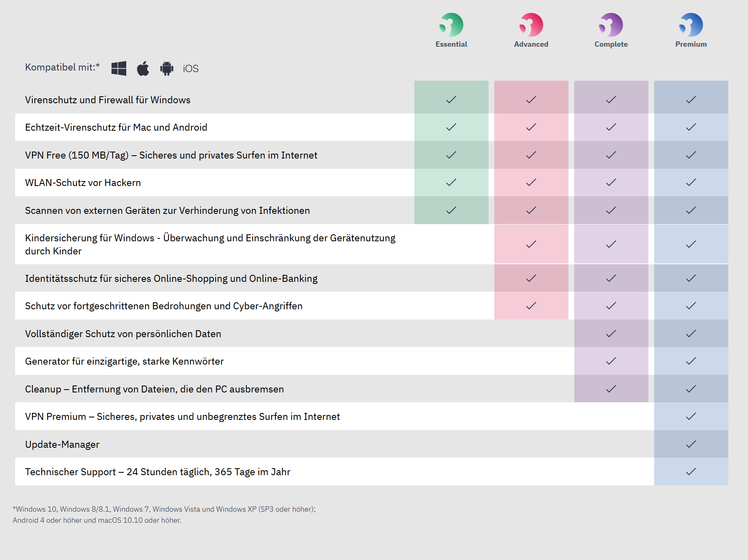This screenshot has width=748, height=560.
Task: Click the Windows compatibility icon
Action: [119, 68]
